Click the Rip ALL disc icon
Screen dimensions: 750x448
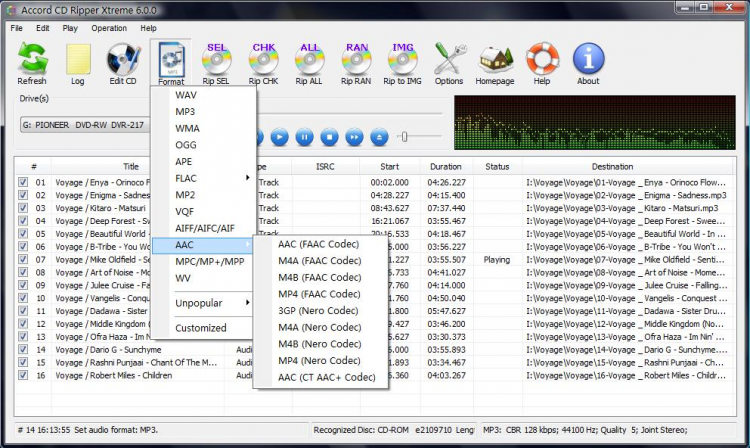(x=309, y=64)
